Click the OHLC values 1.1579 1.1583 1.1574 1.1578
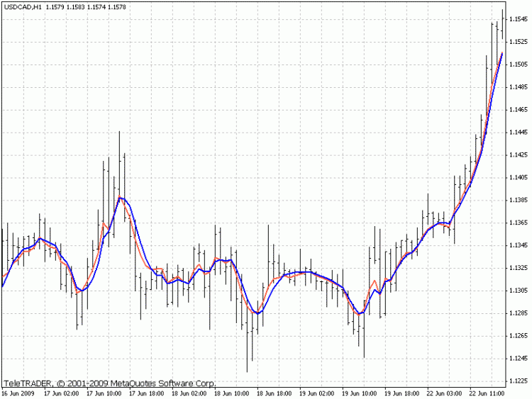Viewport: 532px width, 399px height. tap(86, 7)
